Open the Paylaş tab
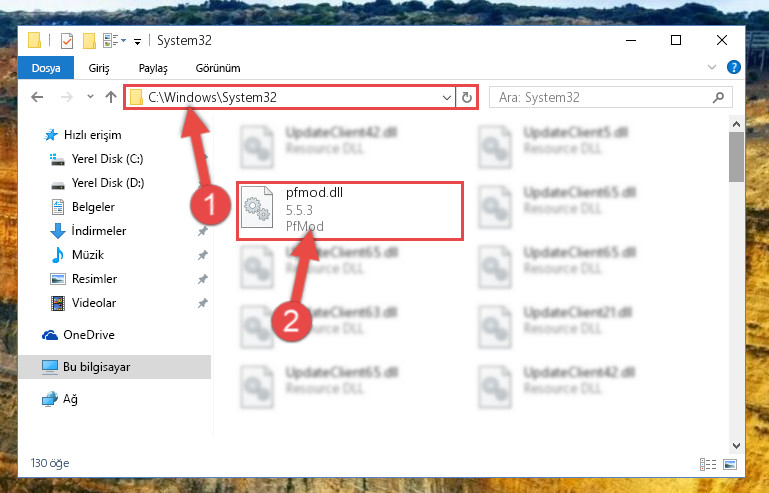 click(153, 68)
